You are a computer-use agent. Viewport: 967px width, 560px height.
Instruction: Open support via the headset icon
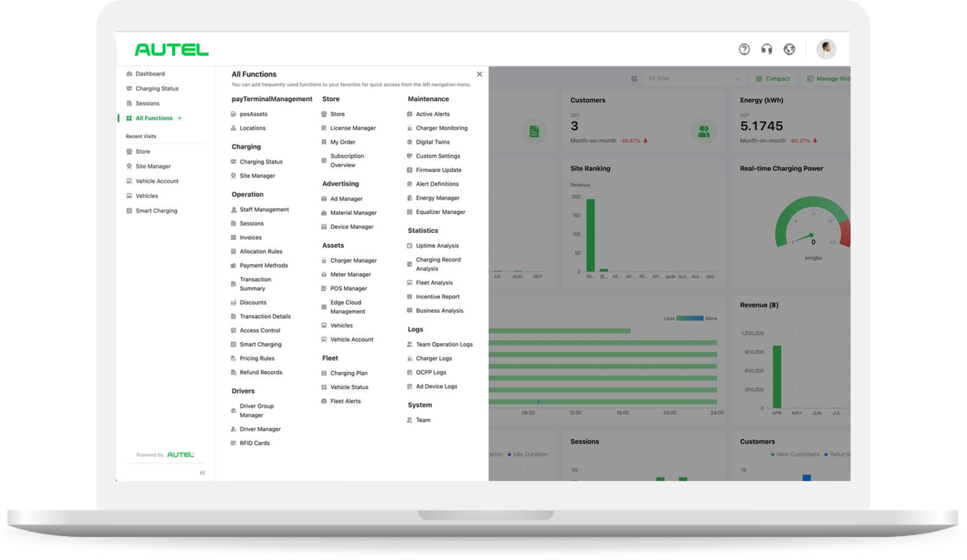pos(767,49)
